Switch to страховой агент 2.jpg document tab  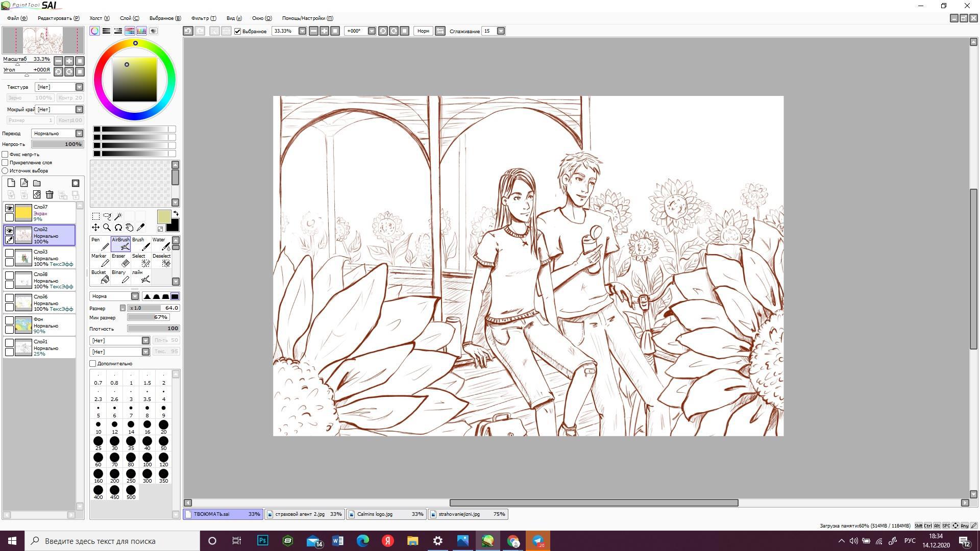[x=305, y=514]
